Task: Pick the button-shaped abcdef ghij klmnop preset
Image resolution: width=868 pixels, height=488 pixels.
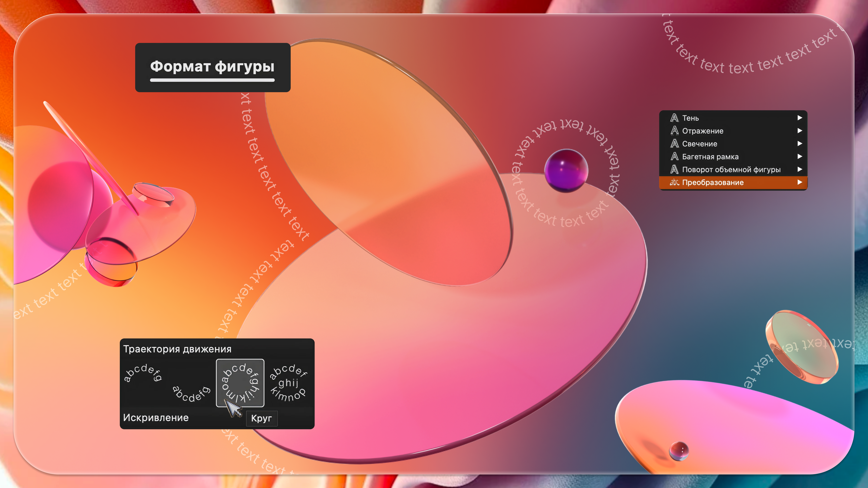Action: pyautogui.click(x=288, y=383)
